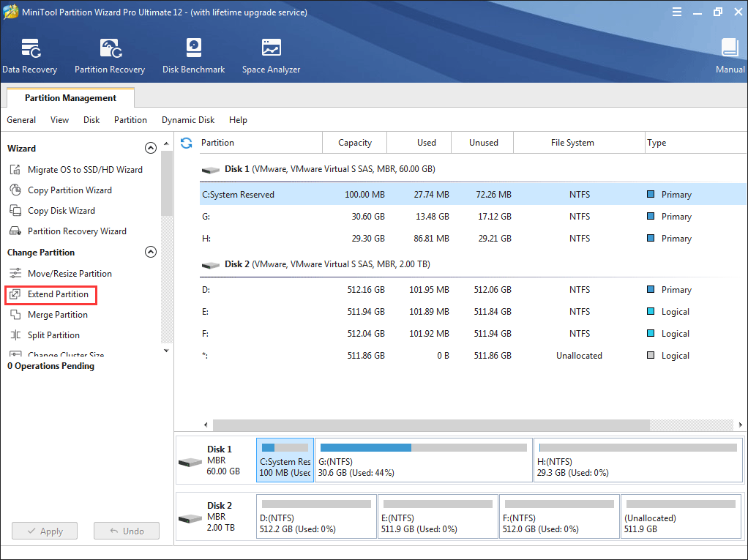Viewport: 748px width, 560px height.
Task: Click the gray swatch on Unallocated row
Action: coord(650,355)
